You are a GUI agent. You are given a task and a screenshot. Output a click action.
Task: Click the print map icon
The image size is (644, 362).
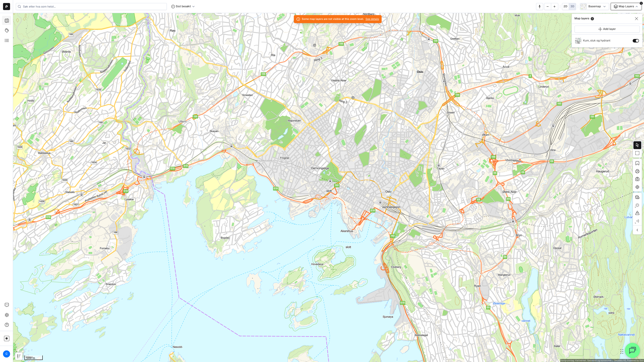coord(637,171)
